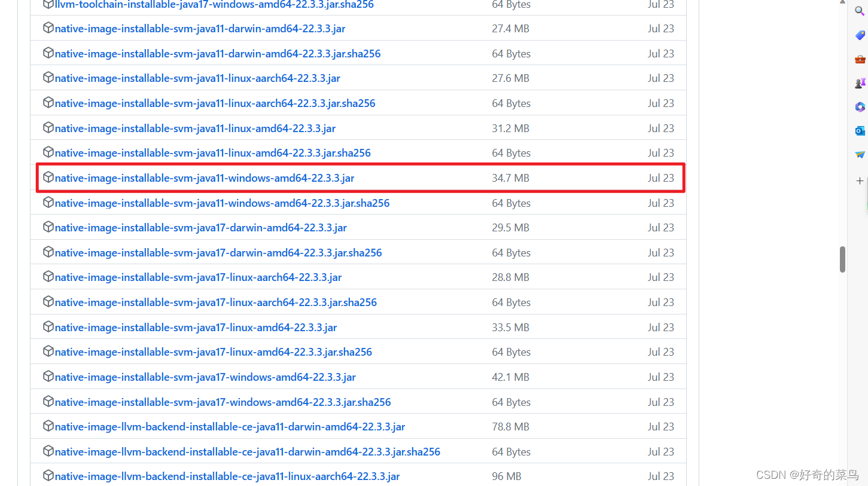Open native-image svm-java11-windows-amd64 jar.sha256 link
Image resolution: width=868 pixels, height=486 pixels.
(223, 203)
